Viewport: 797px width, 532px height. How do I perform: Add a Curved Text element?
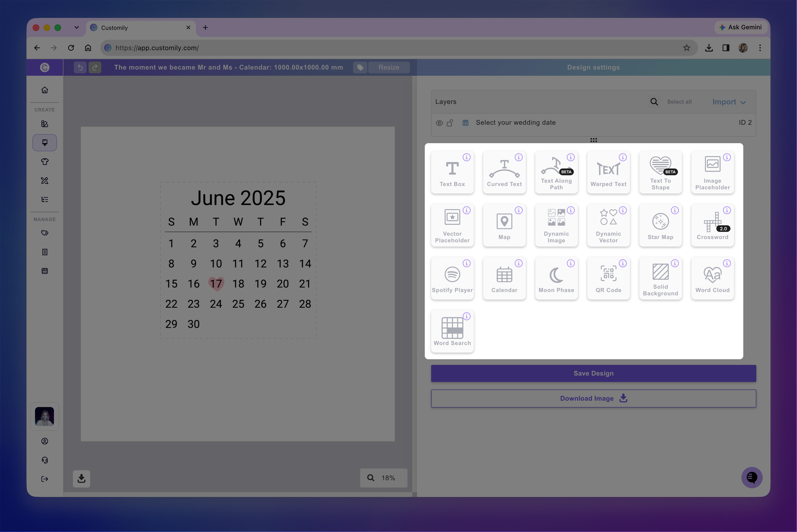(x=504, y=172)
